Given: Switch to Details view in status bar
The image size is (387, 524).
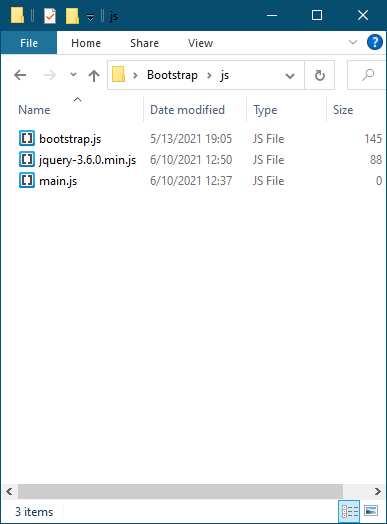Looking at the screenshot, I should coord(349,511).
